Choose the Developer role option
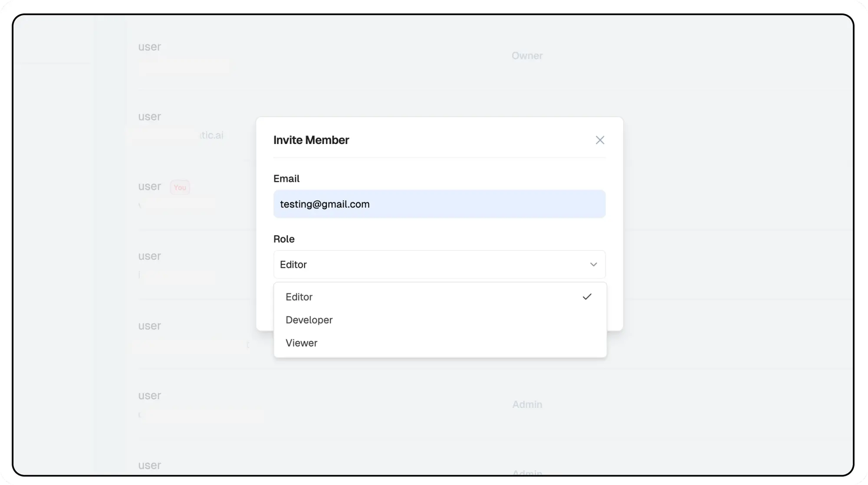Image resolution: width=868 pixels, height=485 pixels. click(309, 320)
